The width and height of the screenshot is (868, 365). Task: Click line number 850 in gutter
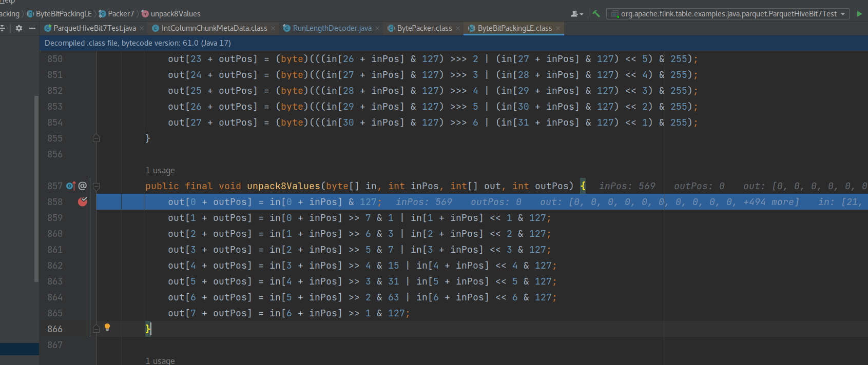[x=55, y=59]
